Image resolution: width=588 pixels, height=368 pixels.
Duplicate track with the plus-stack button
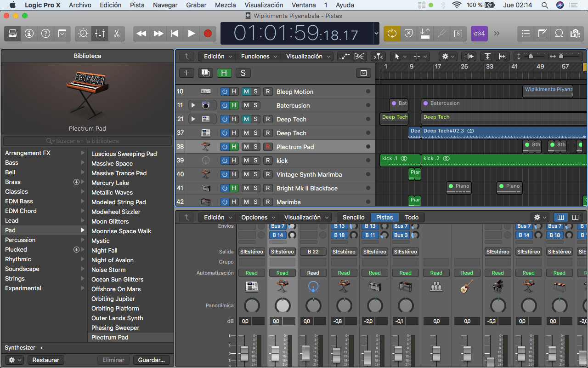205,73
